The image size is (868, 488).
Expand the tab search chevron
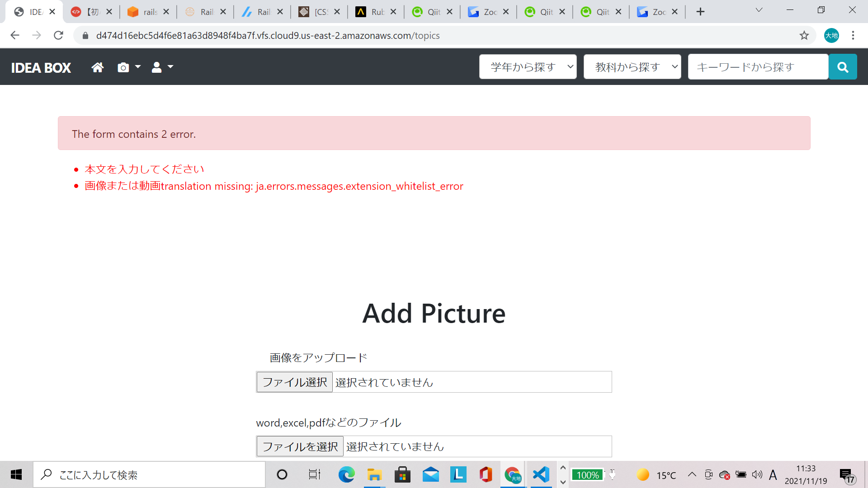(759, 10)
